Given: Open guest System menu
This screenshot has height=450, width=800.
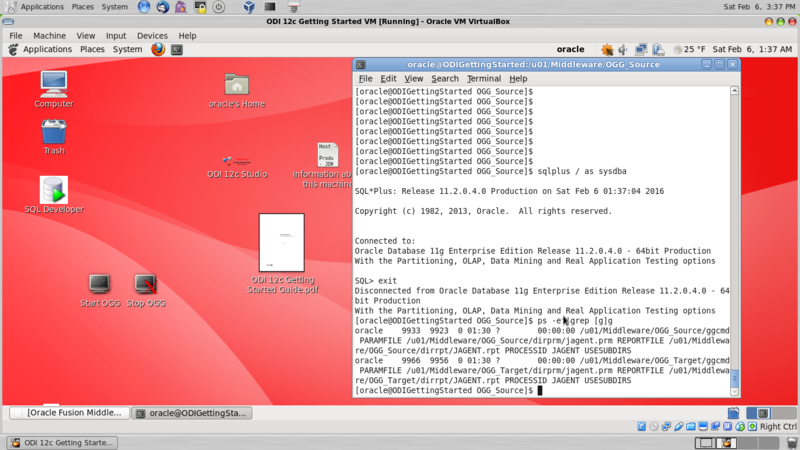Looking at the screenshot, I should coord(128,49).
